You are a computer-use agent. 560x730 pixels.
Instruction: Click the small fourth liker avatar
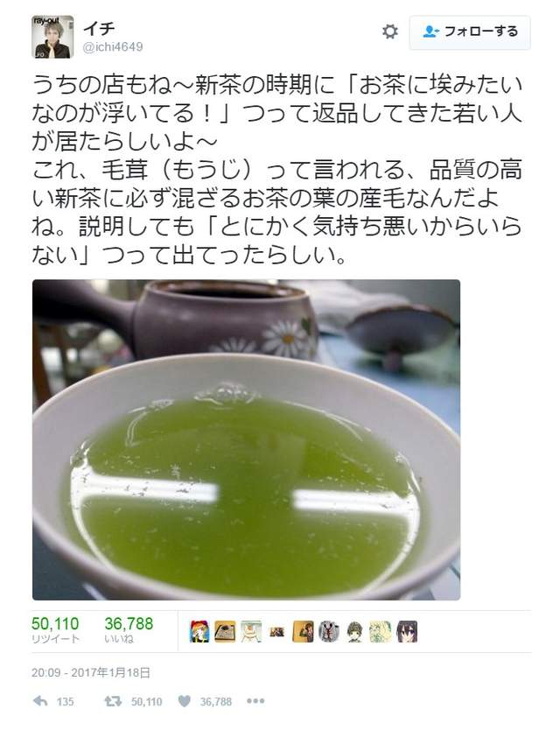coord(277,632)
